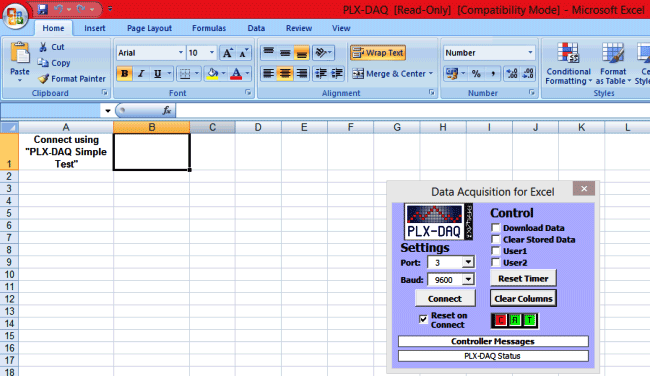This screenshot has height=376, width=650.
Task: Open text Orientation options
Action: (323, 53)
